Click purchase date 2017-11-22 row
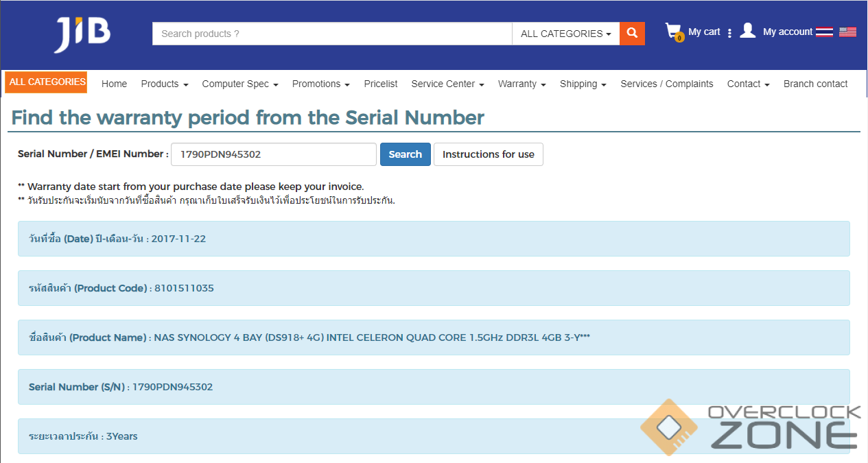Screen dimensions: 868x463 [x=434, y=239]
